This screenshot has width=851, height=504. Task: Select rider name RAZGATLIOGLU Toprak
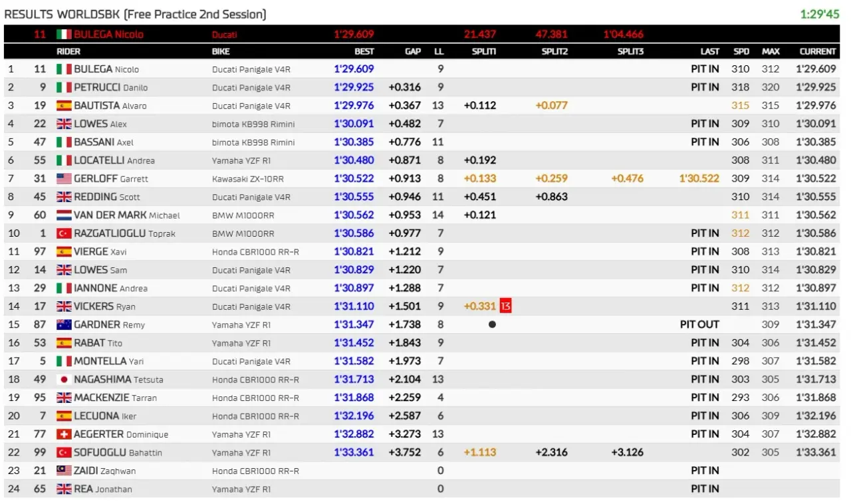(124, 233)
